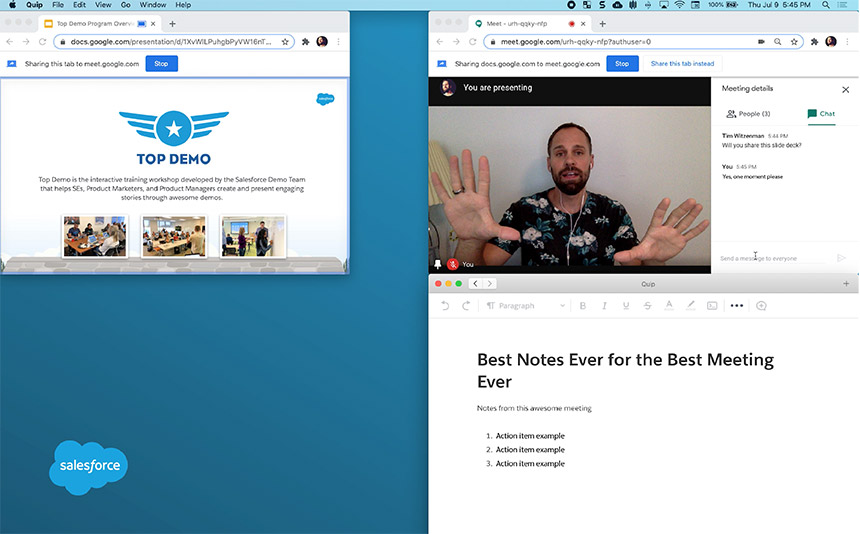This screenshot has width=860, height=534.
Task: Switch to the People (3) tab
Action: (748, 114)
